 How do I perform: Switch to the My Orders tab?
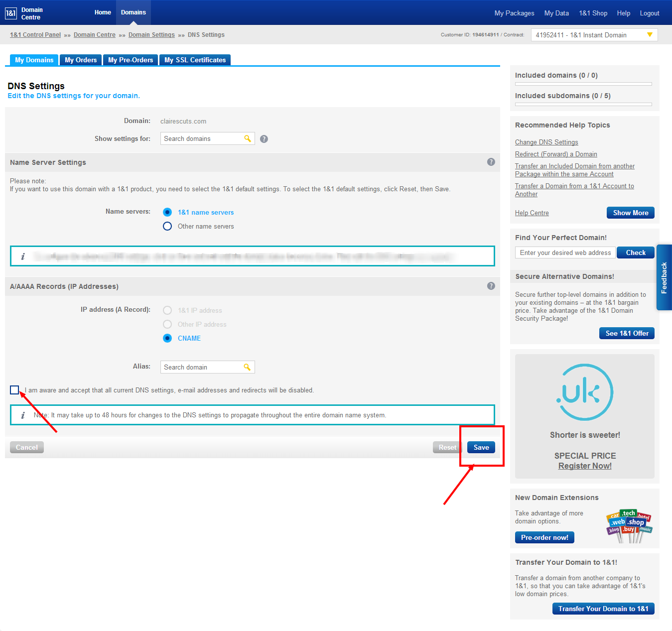pos(81,60)
